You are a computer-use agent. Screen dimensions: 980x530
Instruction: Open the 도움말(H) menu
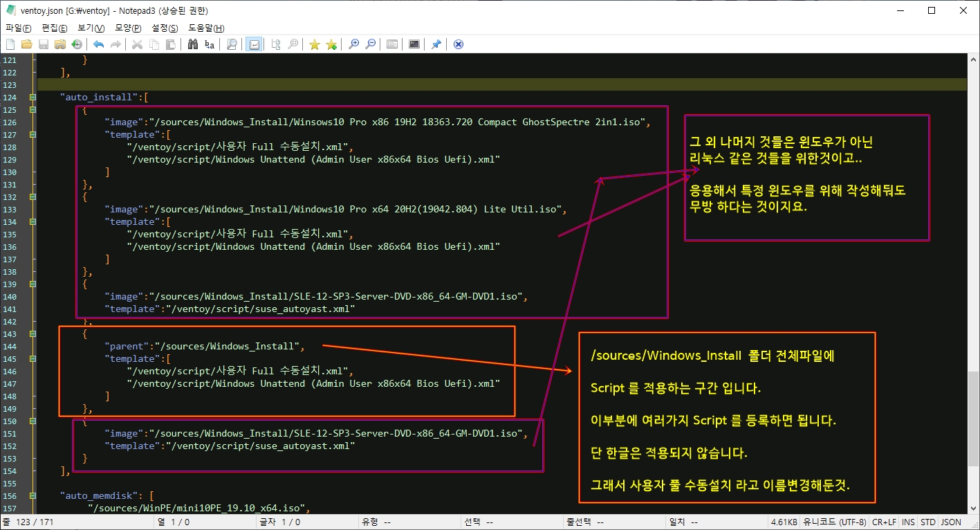click(x=206, y=28)
